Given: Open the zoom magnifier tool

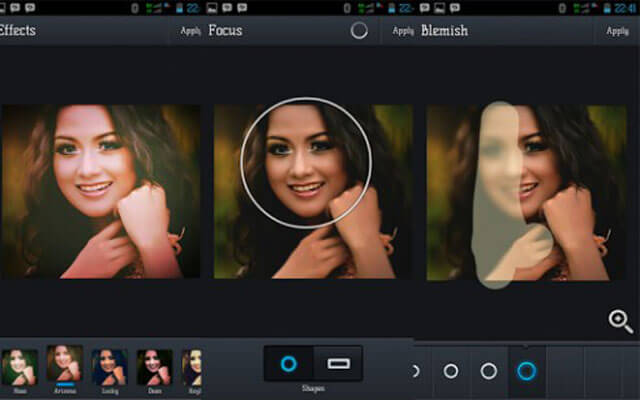Looking at the screenshot, I should 620,321.
